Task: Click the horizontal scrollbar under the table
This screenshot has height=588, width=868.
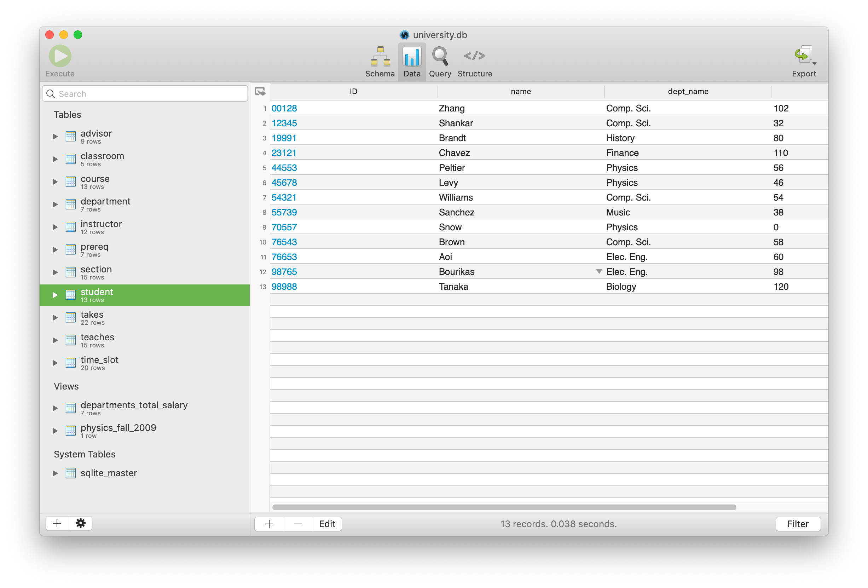Action: pyautogui.click(x=504, y=507)
